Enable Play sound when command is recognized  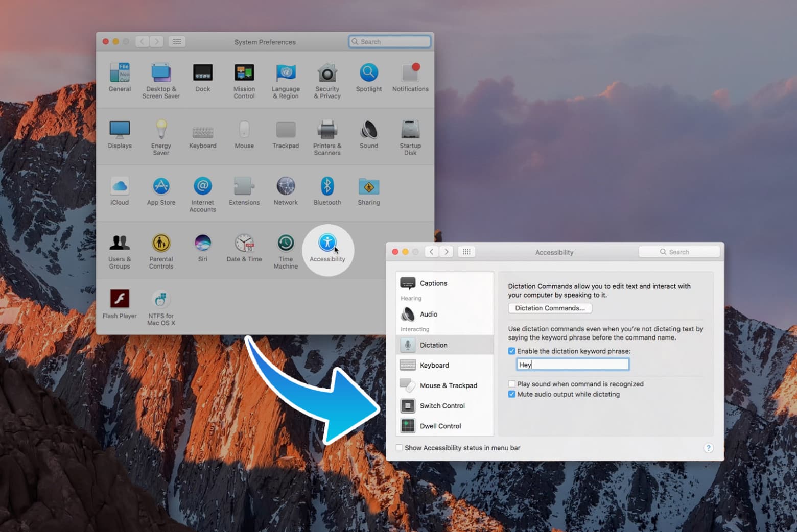[x=511, y=383]
